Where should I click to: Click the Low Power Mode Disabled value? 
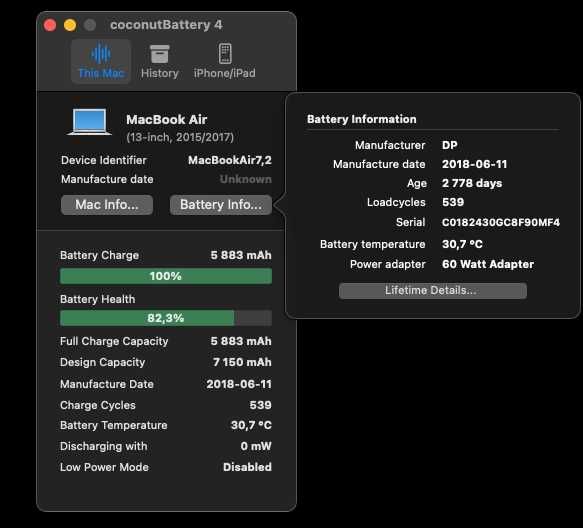[x=247, y=467]
